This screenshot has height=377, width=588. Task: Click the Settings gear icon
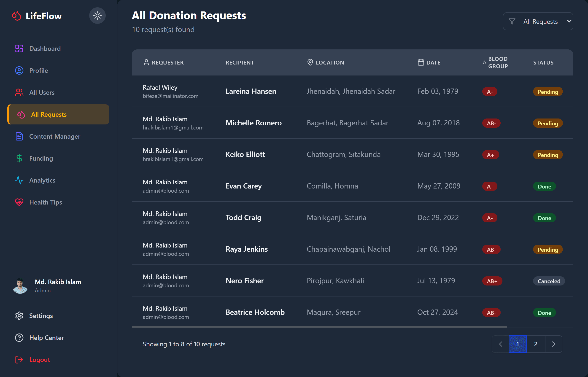19,316
